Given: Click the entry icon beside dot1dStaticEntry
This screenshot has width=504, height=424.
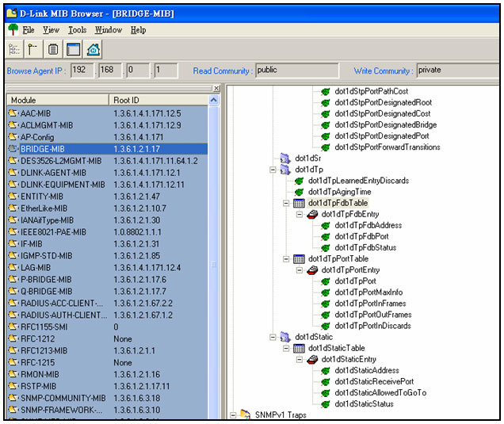Looking at the screenshot, I should 312,359.
